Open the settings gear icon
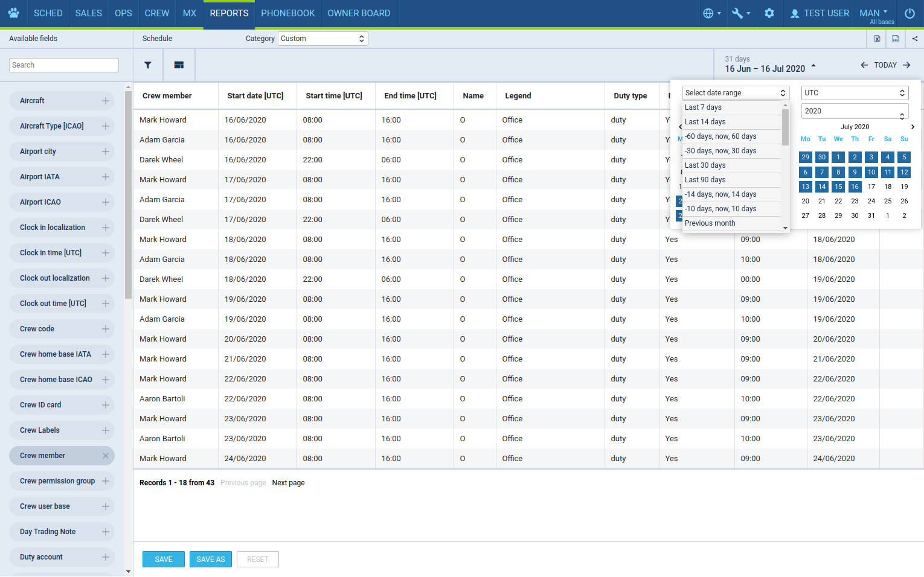Image resolution: width=924 pixels, height=577 pixels. click(x=769, y=13)
